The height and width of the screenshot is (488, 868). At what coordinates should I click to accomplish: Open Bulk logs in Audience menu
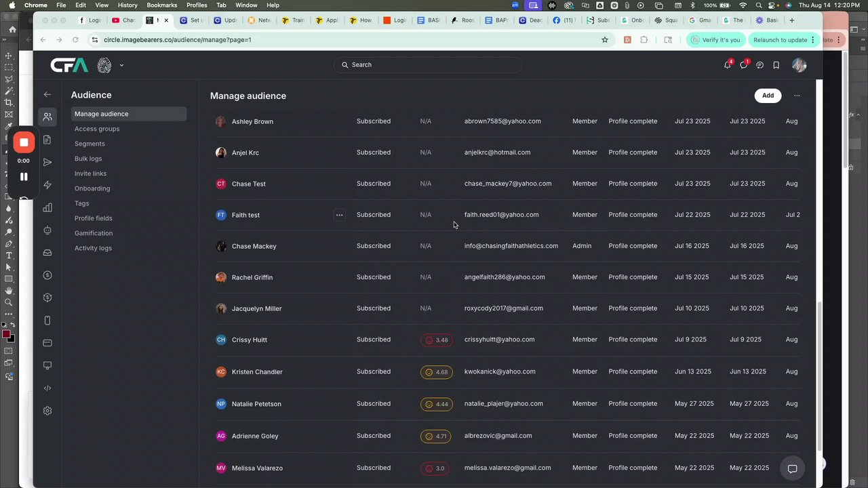pos(88,159)
